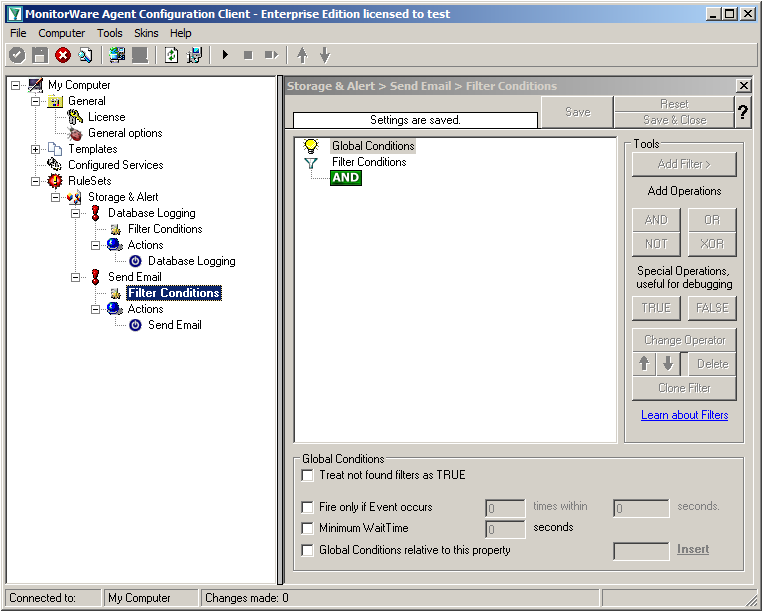Image resolution: width=763 pixels, height=612 pixels.
Task: Start the service with the play icon
Action: (x=225, y=55)
